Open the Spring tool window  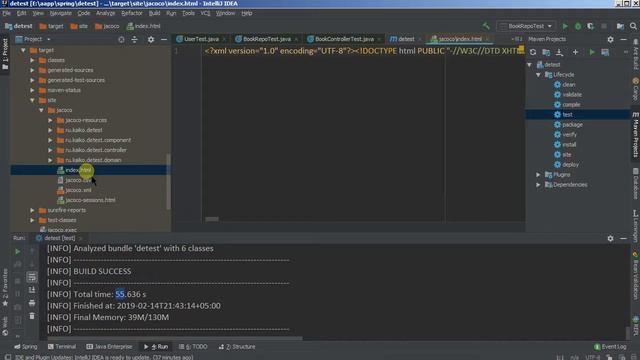pos(26,347)
